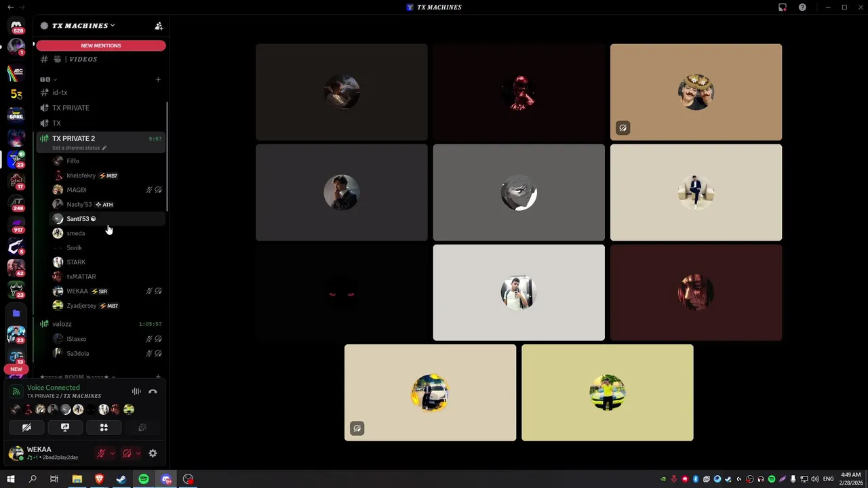
Task: Create channel in TX category plus icon
Action: coord(158,79)
